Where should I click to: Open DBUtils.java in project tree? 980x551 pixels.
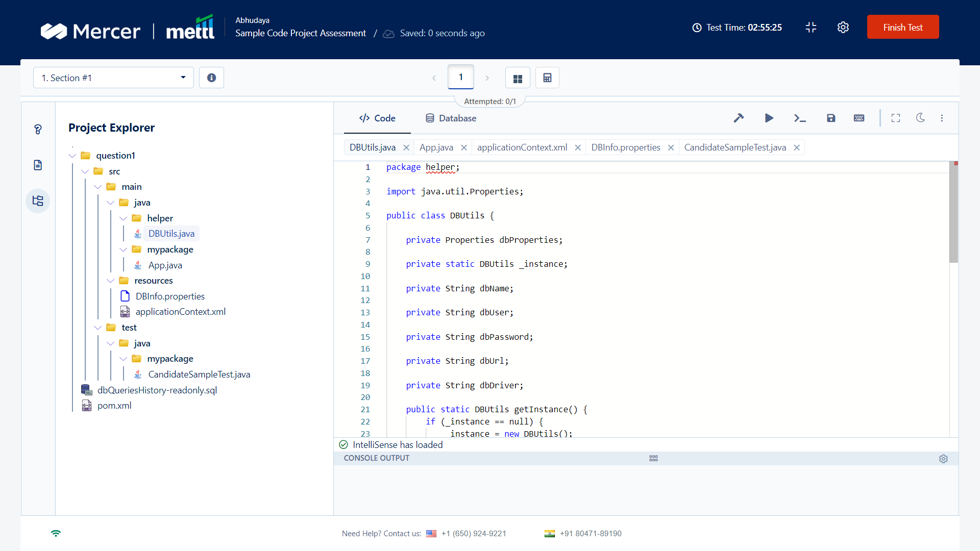(171, 234)
